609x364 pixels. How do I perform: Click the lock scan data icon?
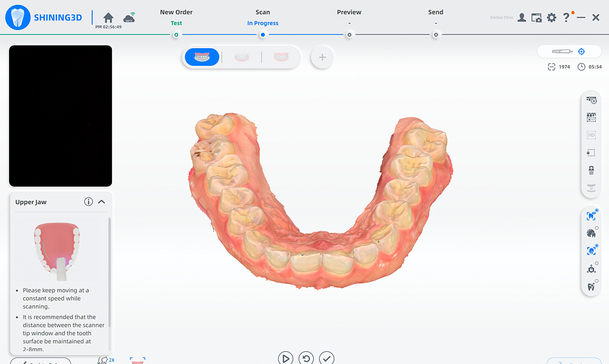pyautogui.click(x=591, y=170)
